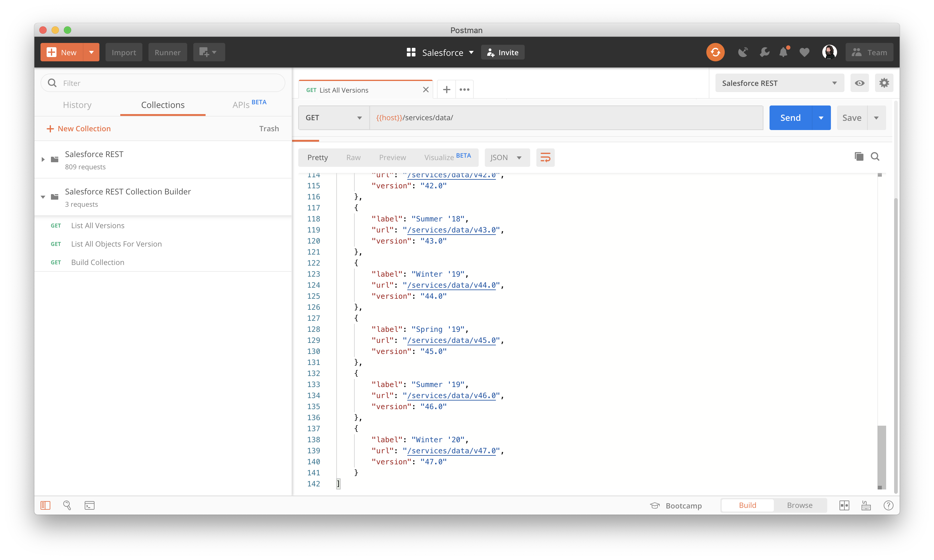
Task: Toggle environment quick look eye icon
Action: click(x=859, y=82)
